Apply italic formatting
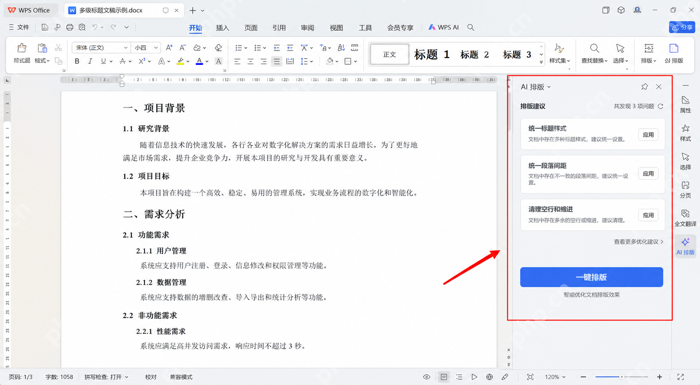Image resolution: width=700 pixels, height=385 pixels. (90, 61)
